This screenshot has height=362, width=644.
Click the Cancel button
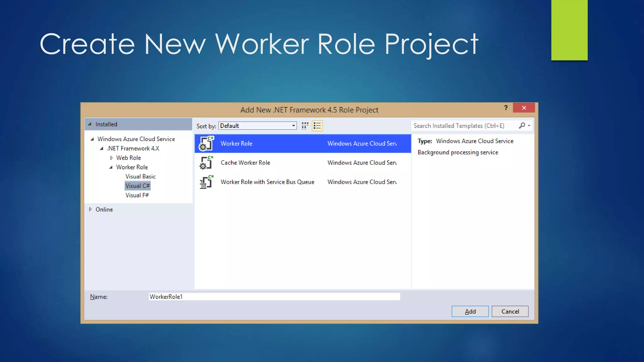tap(510, 311)
